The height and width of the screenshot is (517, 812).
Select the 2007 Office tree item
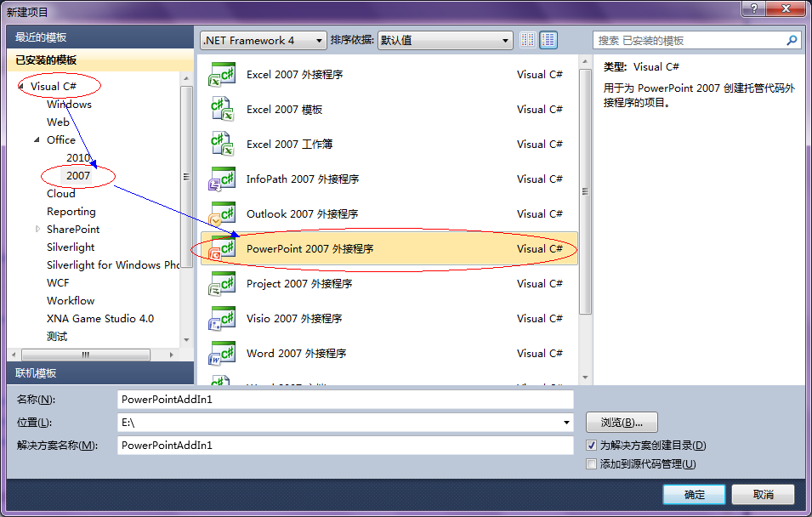[x=78, y=176]
